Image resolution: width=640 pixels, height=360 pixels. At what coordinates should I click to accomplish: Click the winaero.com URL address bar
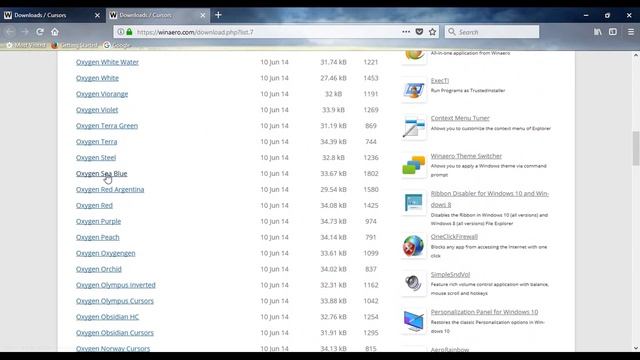click(267, 32)
